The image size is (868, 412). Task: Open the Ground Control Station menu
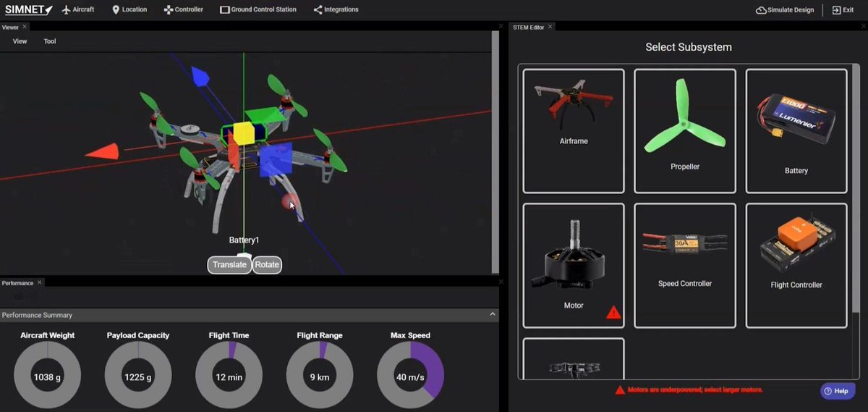[x=258, y=9]
